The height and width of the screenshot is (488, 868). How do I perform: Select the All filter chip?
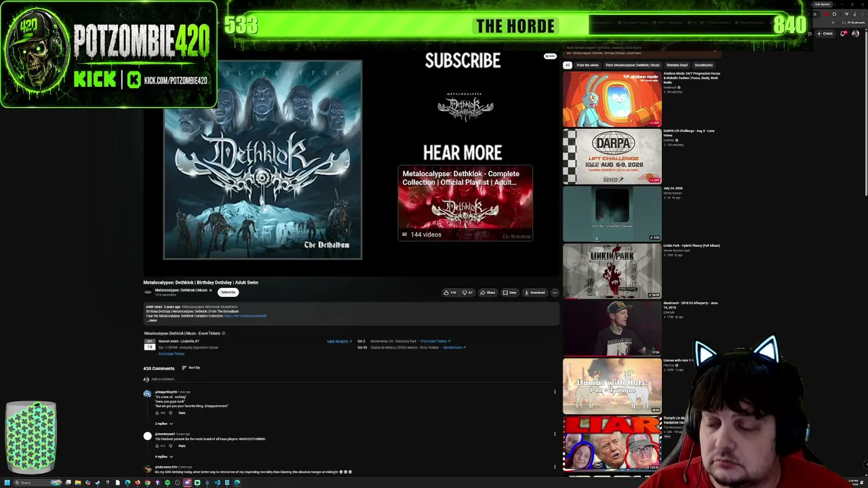(x=568, y=65)
